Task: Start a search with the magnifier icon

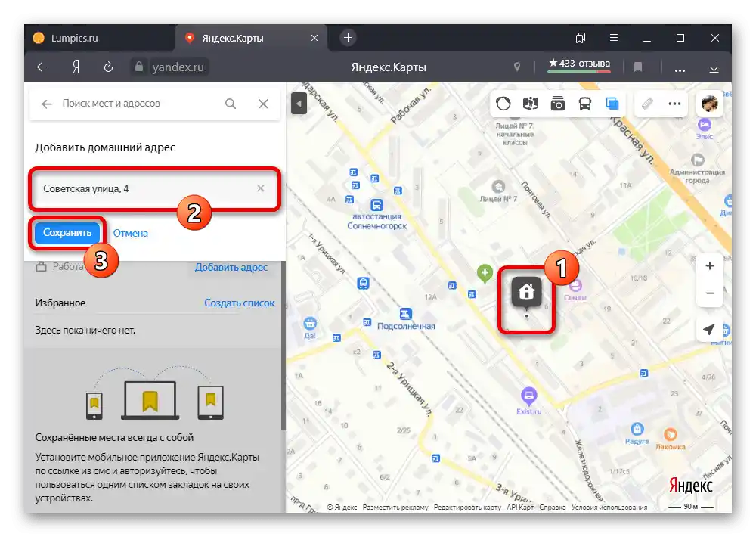Action: [231, 104]
